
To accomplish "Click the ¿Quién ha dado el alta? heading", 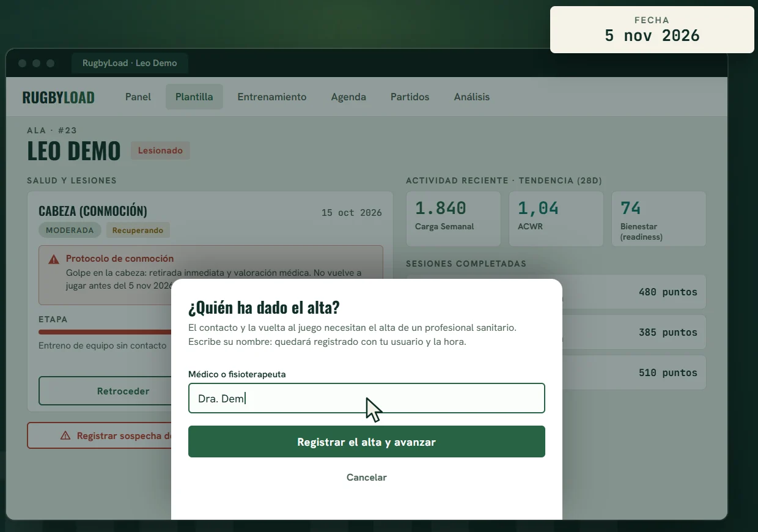I will point(264,308).
